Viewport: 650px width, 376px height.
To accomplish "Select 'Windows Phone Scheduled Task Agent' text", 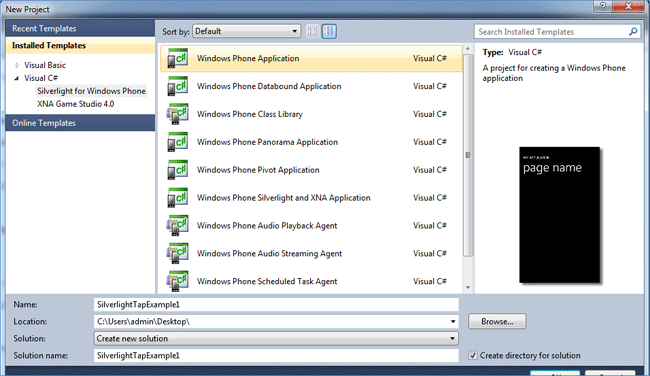I will click(x=267, y=281).
